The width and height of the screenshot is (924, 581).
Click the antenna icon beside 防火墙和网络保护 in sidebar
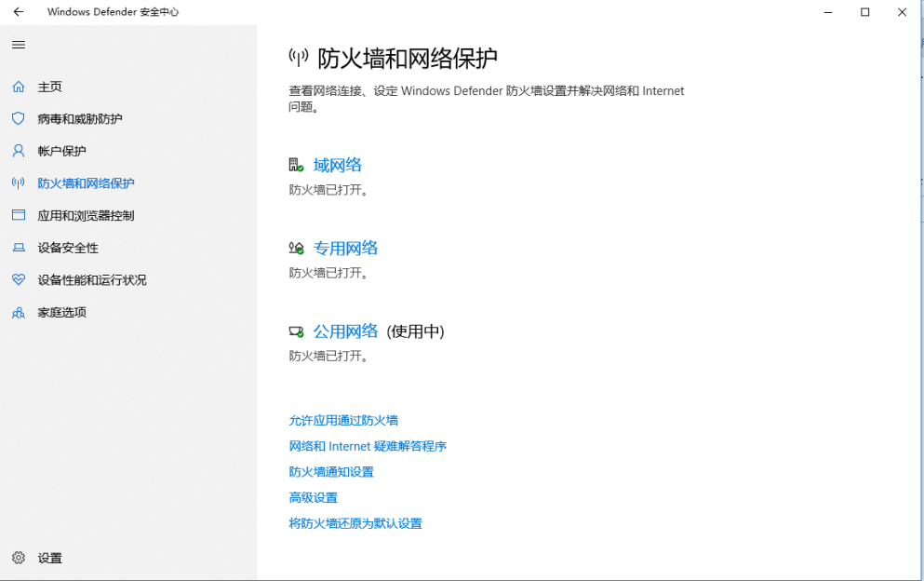[x=19, y=182]
